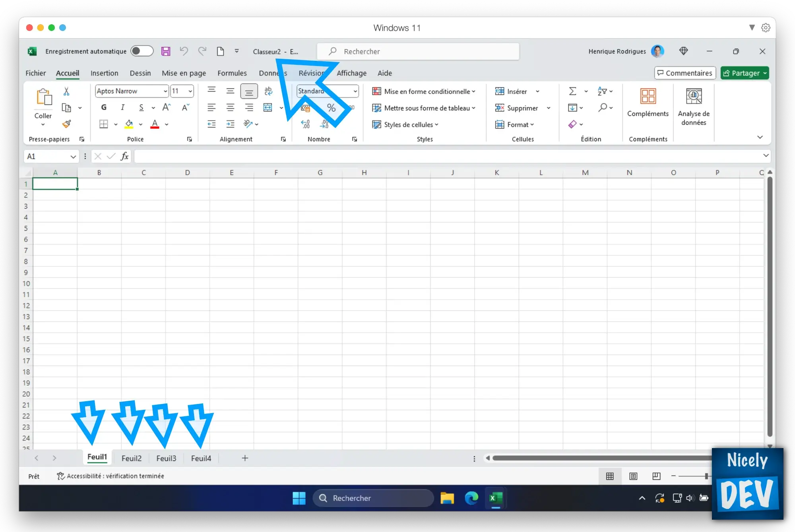Open the Standard number format dropdown

pyautogui.click(x=355, y=91)
